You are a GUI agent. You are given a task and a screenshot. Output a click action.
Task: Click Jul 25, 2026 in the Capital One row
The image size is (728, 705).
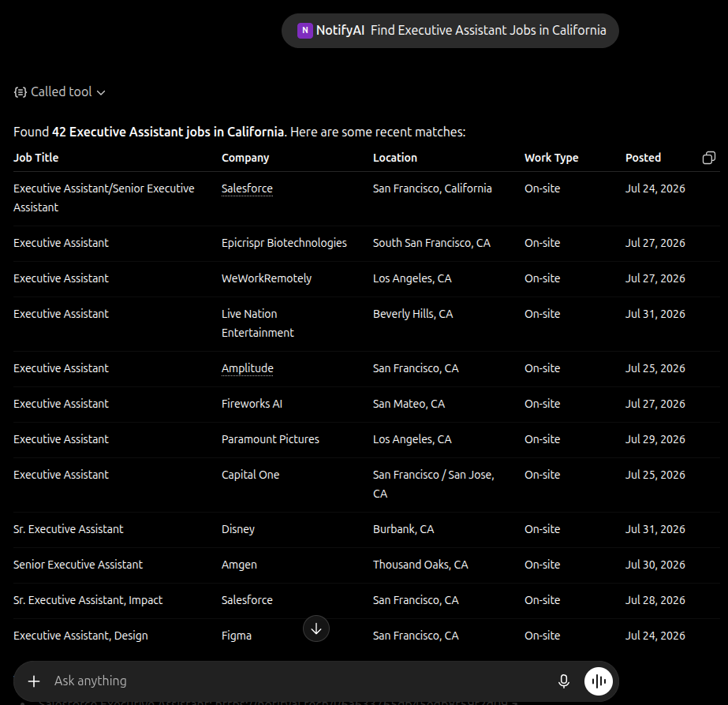tap(655, 475)
